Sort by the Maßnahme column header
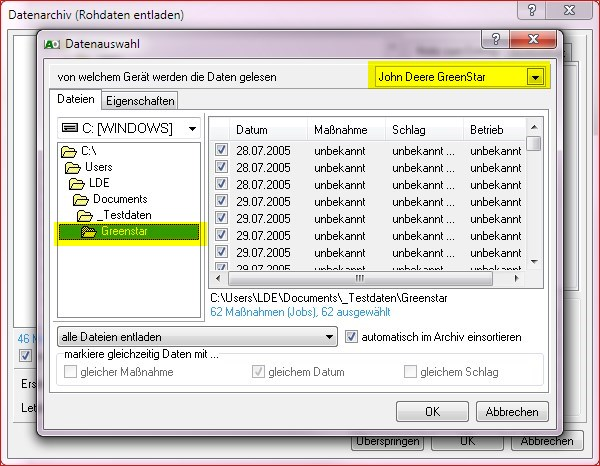Viewport: 600px width, 466px height. point(346,130)
